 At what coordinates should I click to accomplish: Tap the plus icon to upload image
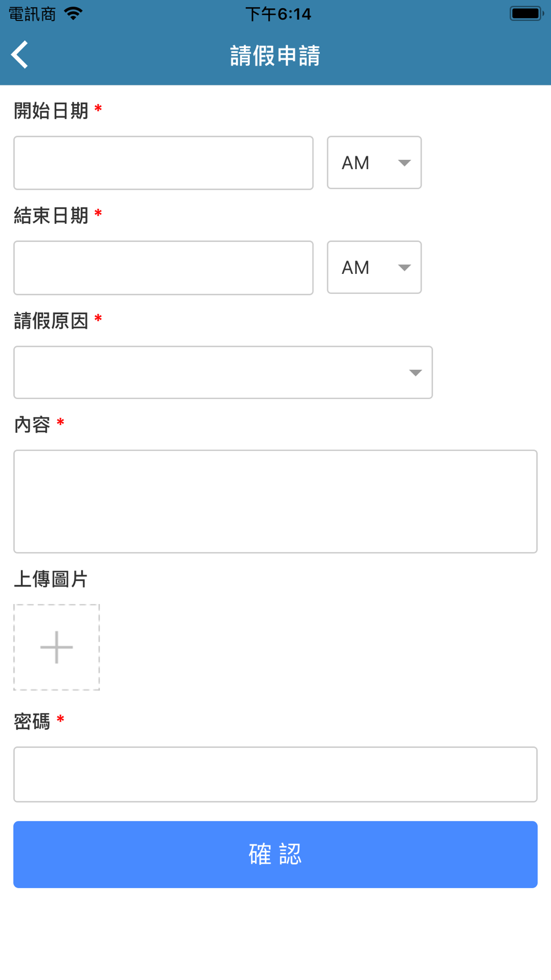coord(57,647)
